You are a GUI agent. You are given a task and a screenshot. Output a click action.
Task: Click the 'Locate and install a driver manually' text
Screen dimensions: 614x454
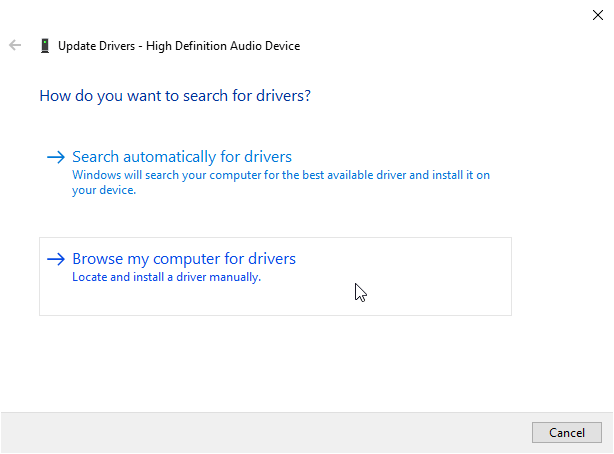(x=166, y=277)
